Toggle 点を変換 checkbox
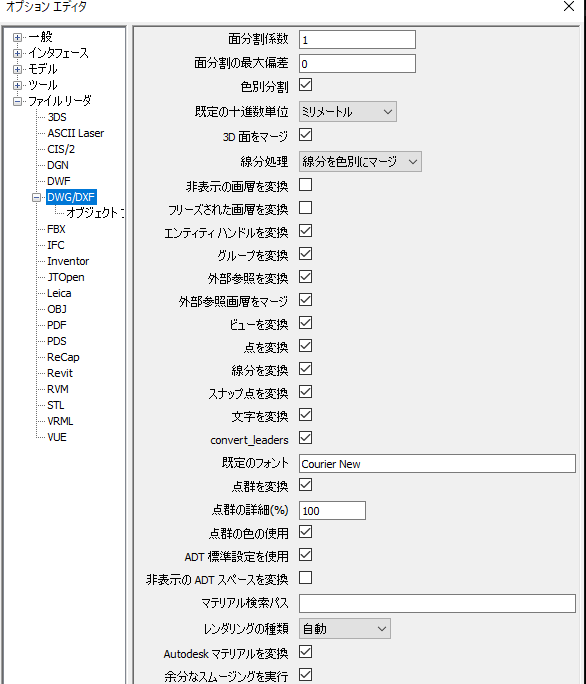 [305, 346]
